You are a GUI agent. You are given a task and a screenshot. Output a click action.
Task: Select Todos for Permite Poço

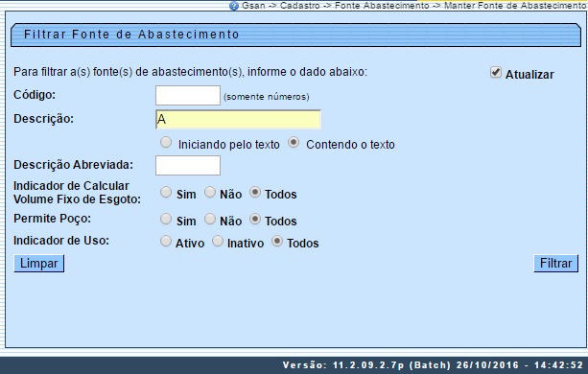point(255,219)
